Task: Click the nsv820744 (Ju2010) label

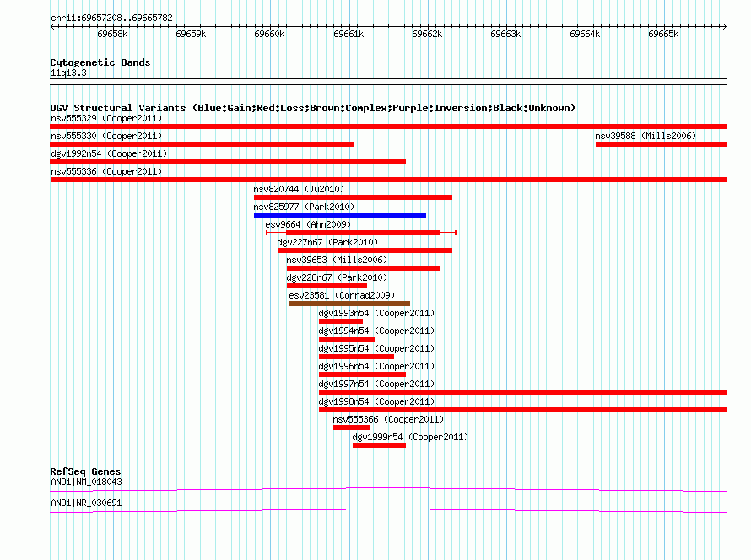Action: [299, 189]
